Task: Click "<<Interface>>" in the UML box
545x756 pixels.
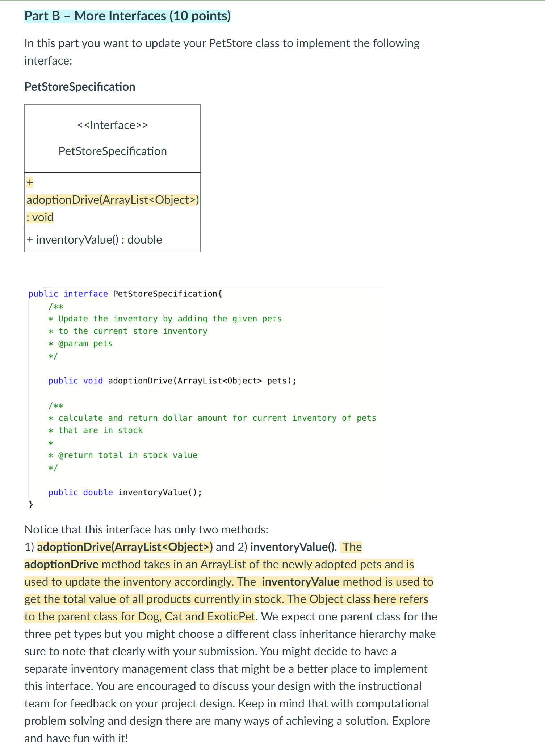Action: click(x=113, y=125)
